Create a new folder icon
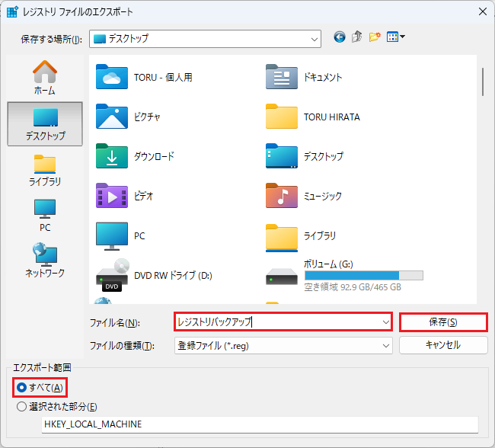 point(375,37)
